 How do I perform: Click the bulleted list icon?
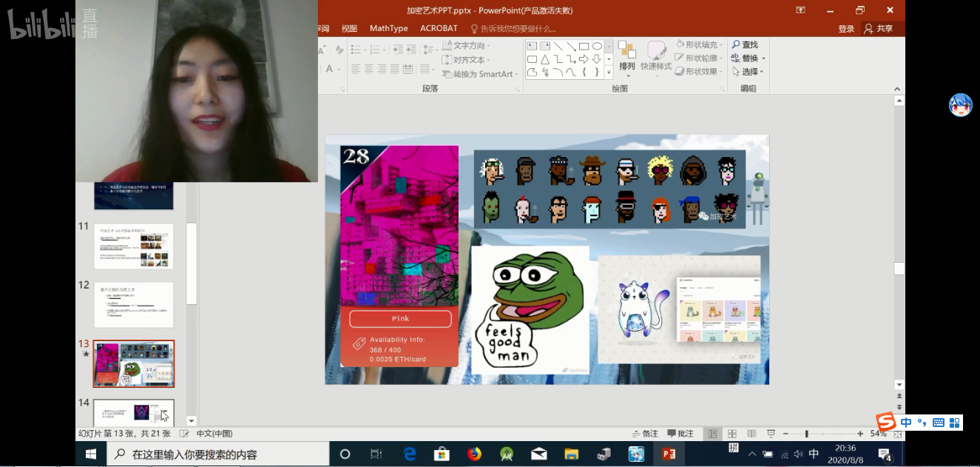coord(356,50)
